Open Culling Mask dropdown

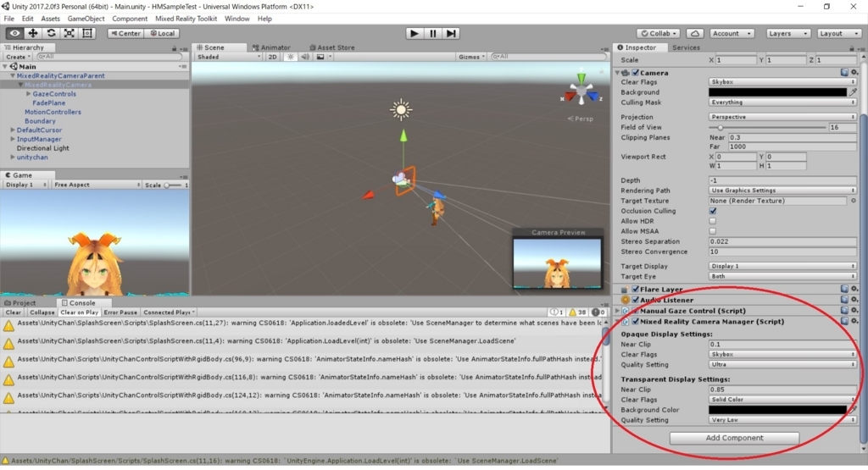pos(782,102)
